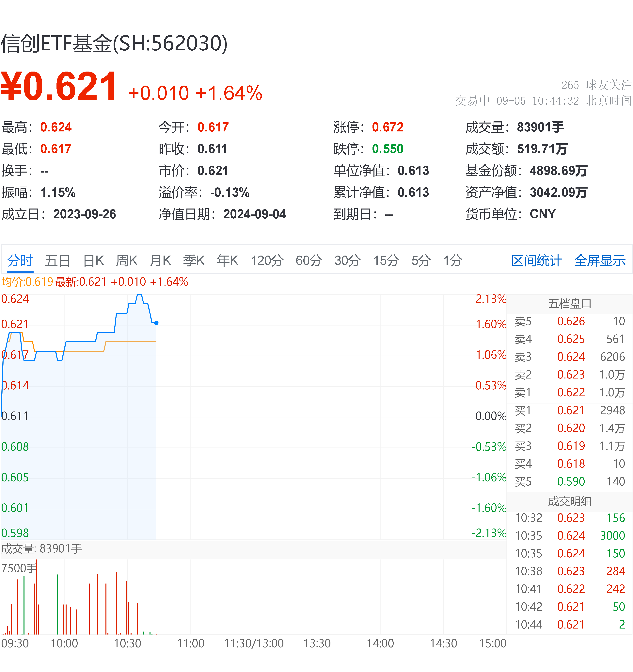Screen dimensions: 633x672
Task: Click the 资产净值 value 3042.09万
Action: point(559,193)
